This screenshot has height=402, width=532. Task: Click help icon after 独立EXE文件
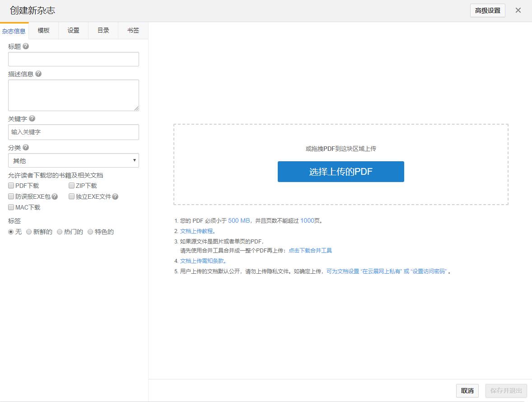tap(115, 196)
